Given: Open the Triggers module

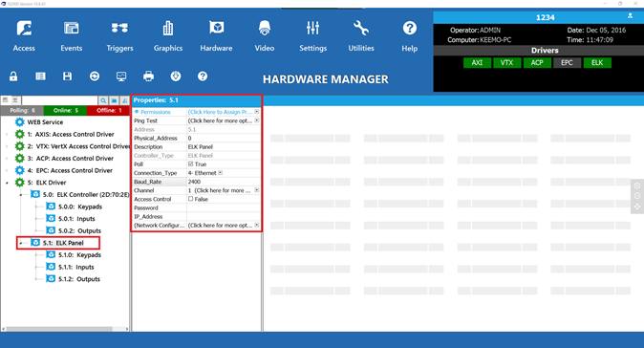Looking at the screenshot, I should click(119, 36).
